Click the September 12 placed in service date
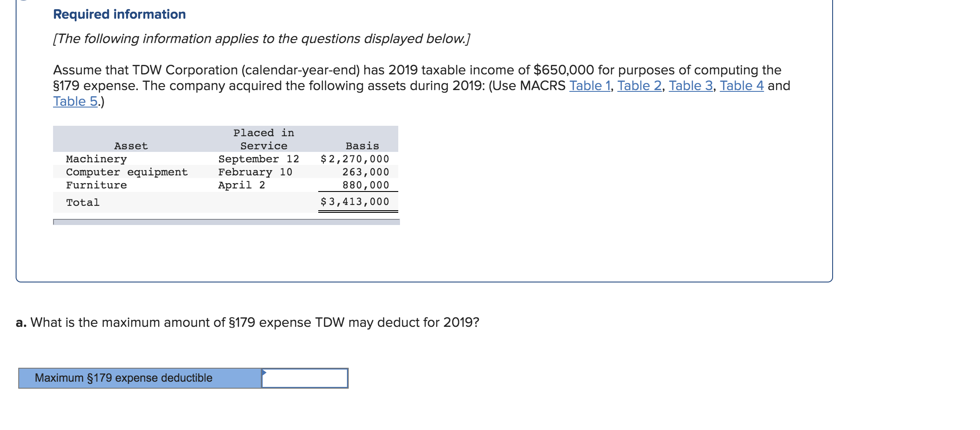The height and width of the screenshot is (430, 980). (x=258, y=159)
